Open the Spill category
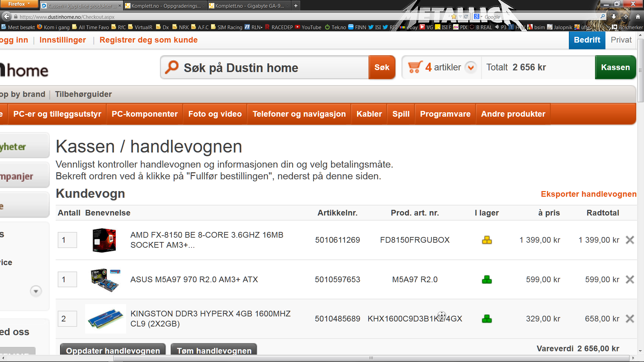Image resolution: width=644 pixels, height=362 pixels. pos(401,114)
